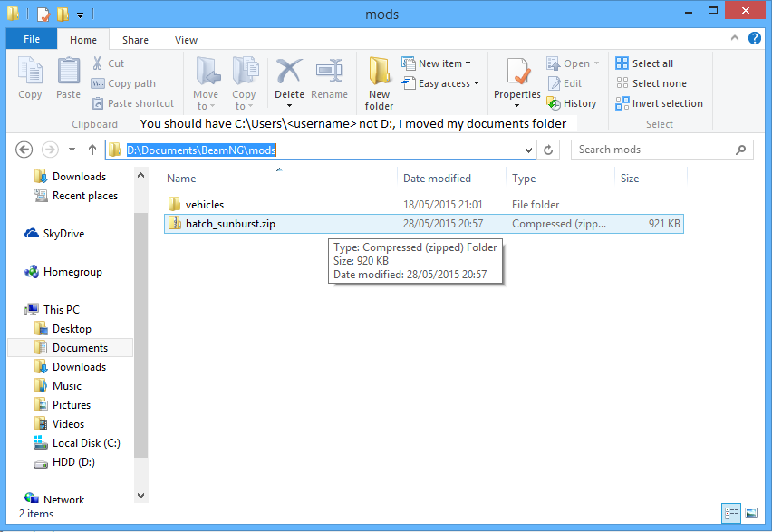Click the address bar path field
The height and width of the screenshot is (532, 772).
pyautogui.click(x=320, y=150)
